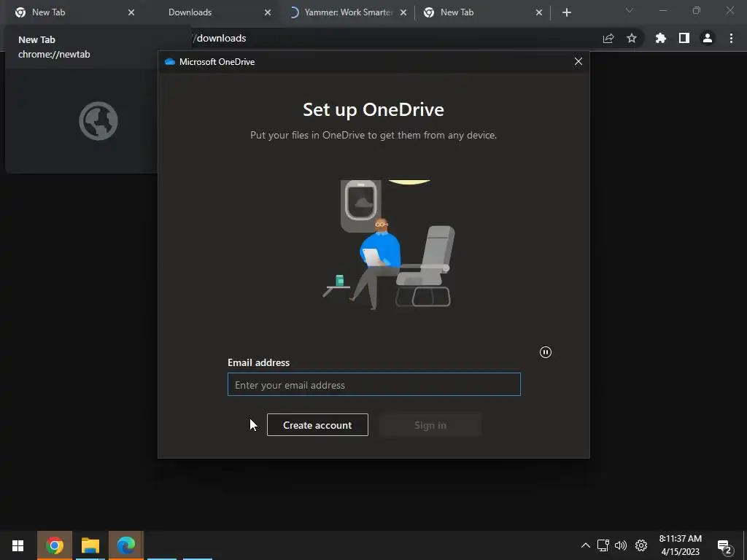This screenshot has height=560, width=747.
Task: Click the Create account button
Action: [x=317, y=425]
